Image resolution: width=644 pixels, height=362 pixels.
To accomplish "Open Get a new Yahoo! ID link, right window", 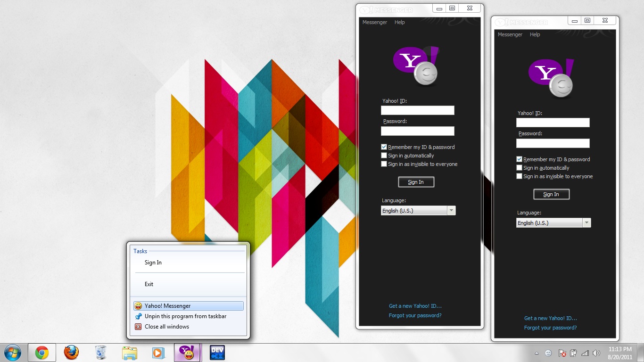I will tap(551, 318).
